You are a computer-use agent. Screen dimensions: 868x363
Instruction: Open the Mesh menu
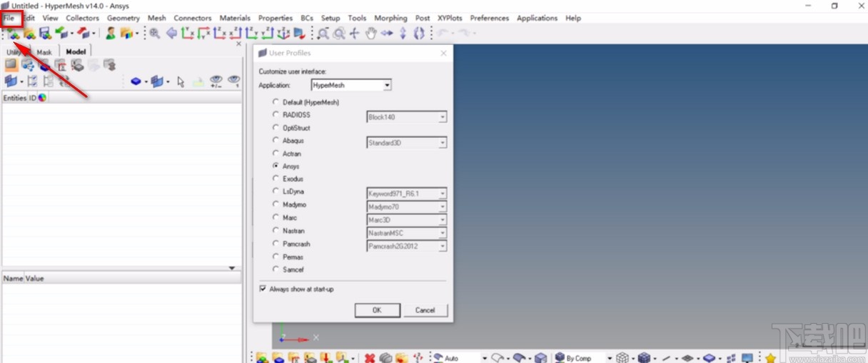click(x=157, y=18)
